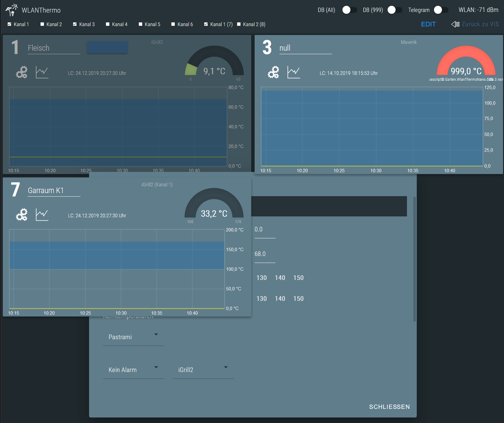Open settings gears on Fleisch card
This screenshot has height=423, width=504.
[22, 72]
